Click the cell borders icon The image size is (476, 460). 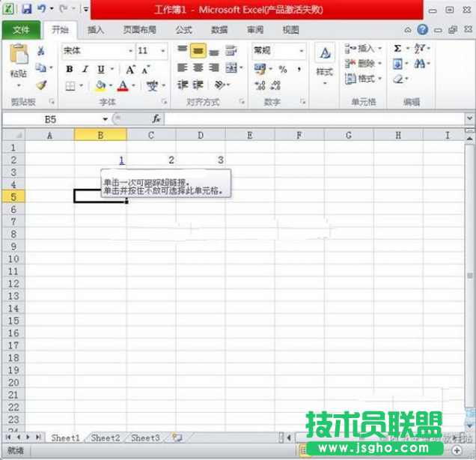(70, 86)
